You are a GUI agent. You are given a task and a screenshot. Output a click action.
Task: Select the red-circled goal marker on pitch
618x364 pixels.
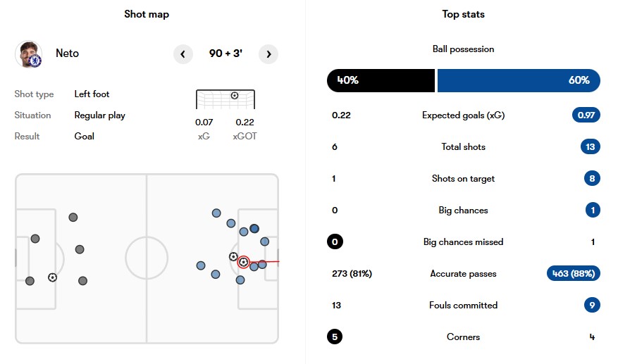(x=244, y=262)
